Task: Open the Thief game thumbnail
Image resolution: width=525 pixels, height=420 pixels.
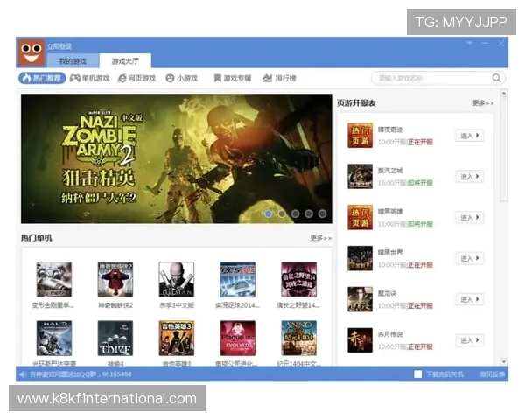Action: tap(115, 339)
